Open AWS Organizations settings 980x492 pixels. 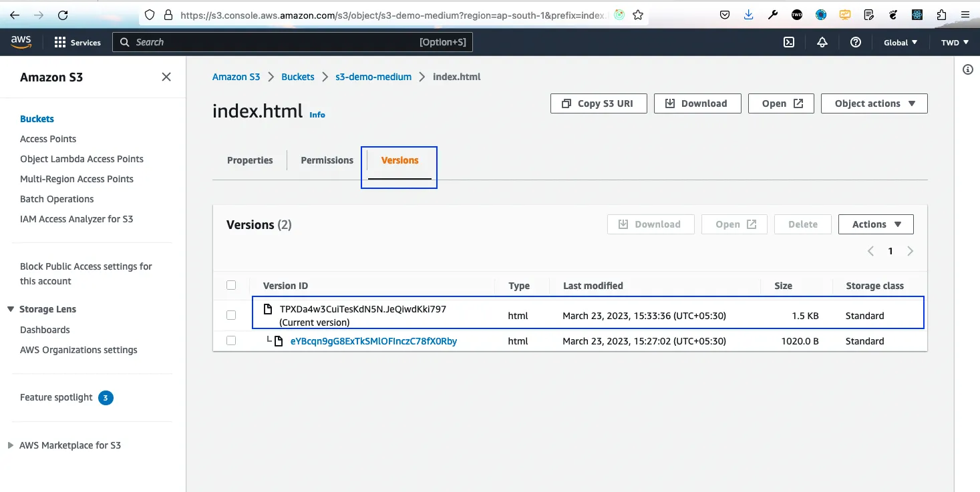click(x=79, y=350)
